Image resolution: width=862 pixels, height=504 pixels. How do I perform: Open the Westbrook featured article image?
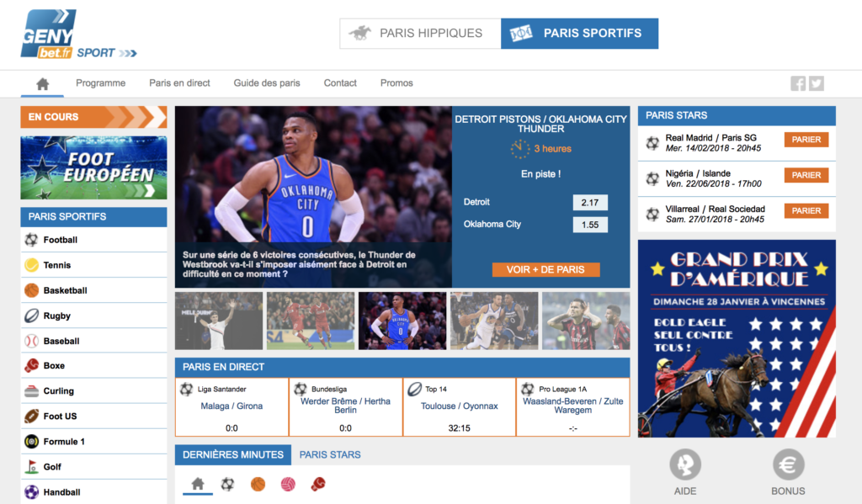pos(313,197)
